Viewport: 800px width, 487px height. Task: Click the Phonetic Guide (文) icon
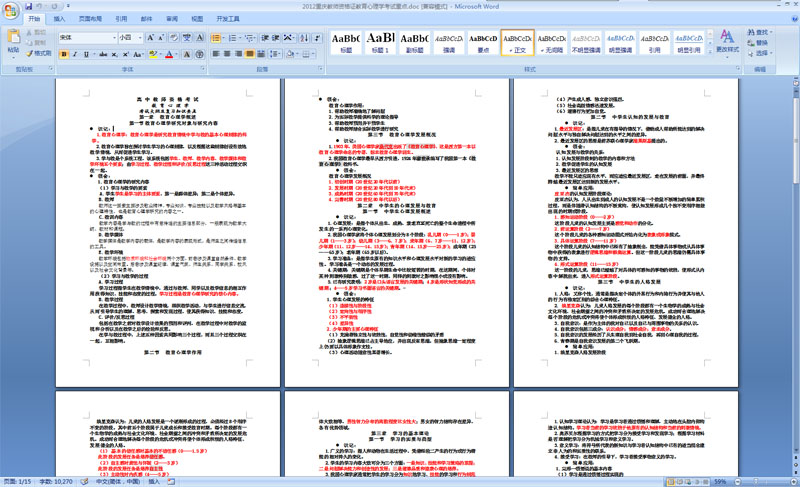(187, 38)
